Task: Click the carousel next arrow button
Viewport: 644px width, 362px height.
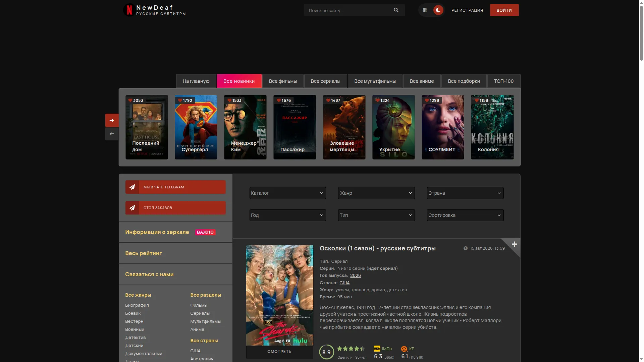Action: (112, 120)
